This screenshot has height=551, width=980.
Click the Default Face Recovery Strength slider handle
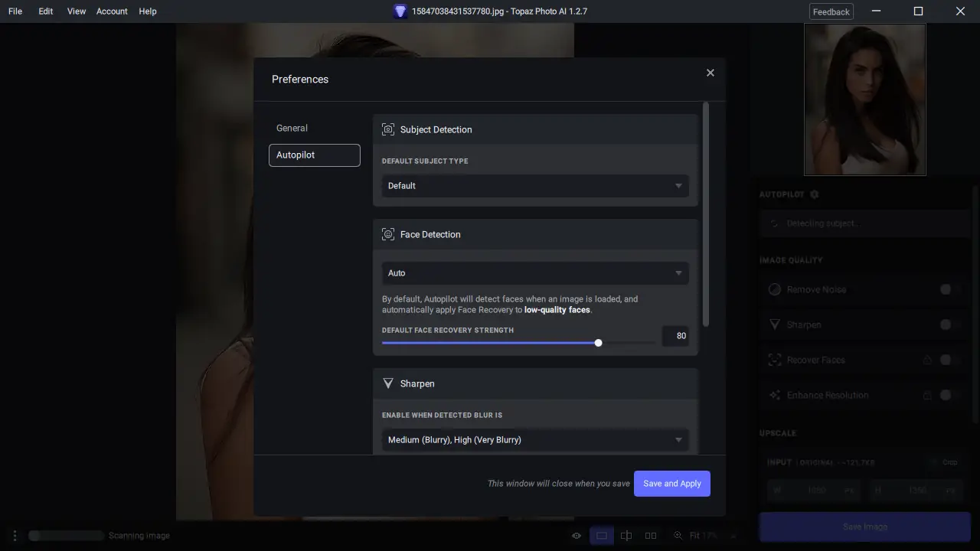click(599, 343)
